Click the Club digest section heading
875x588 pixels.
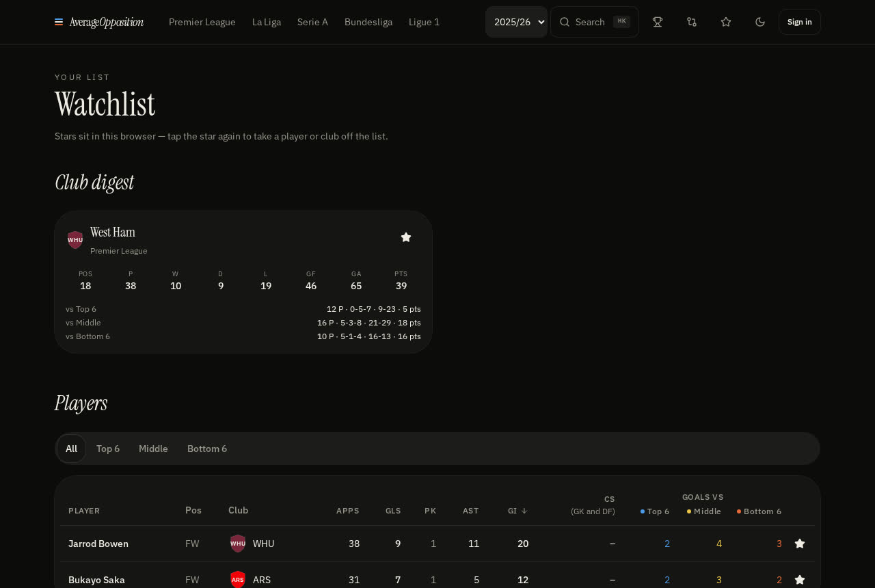[94, 183]
